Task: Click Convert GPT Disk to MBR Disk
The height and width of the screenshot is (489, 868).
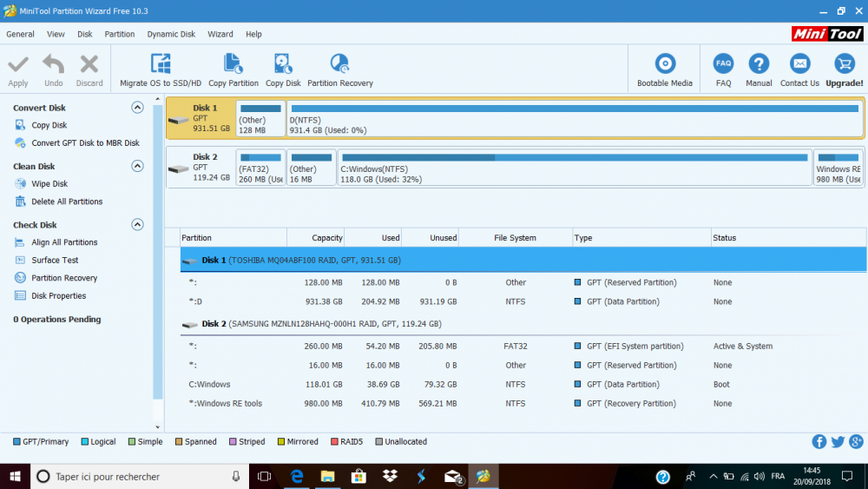Action: point(85,143)
